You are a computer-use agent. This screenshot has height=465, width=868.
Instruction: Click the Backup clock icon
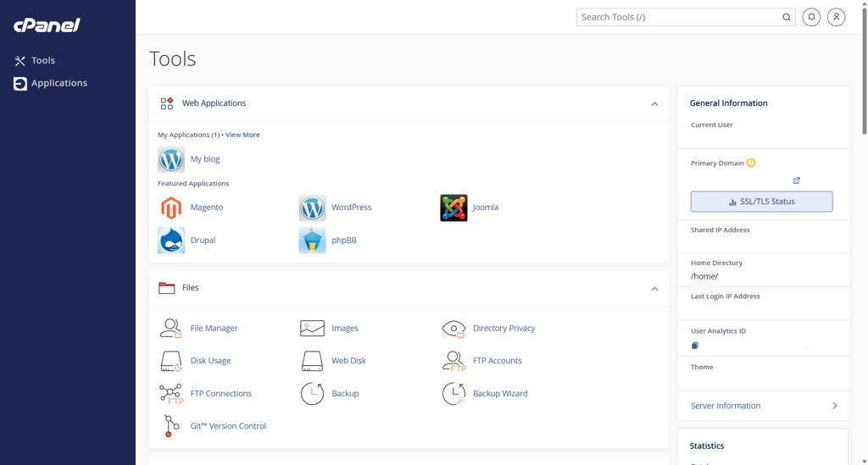[x=312, y=394]
